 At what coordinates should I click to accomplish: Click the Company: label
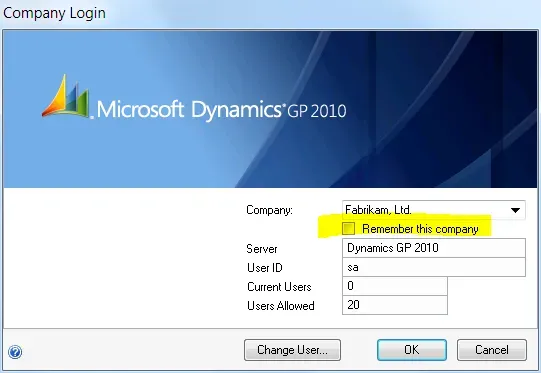point(269,210)
